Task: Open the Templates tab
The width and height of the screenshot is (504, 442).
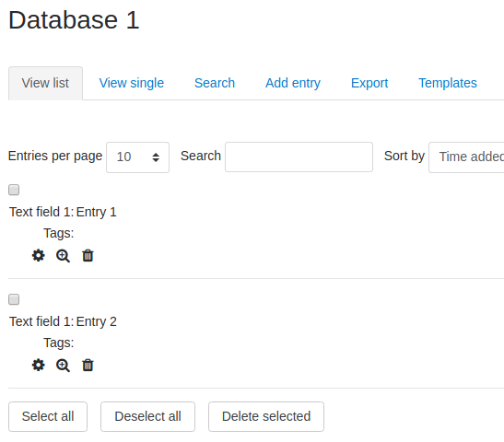Action: [x=448, y=83]
